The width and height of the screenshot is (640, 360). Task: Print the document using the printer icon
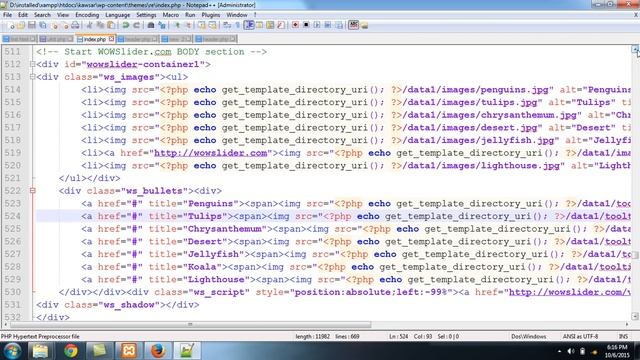pyautogui.click(x=76, y=25)
